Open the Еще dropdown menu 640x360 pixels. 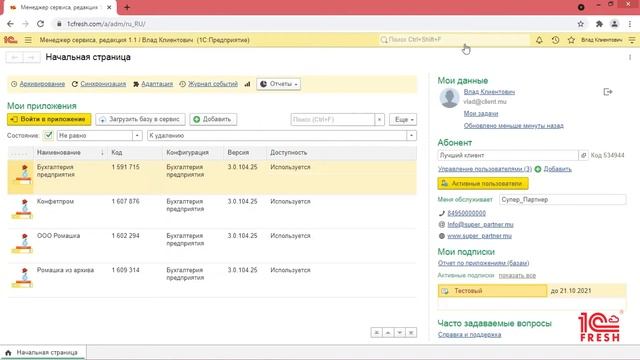(403, 120)
